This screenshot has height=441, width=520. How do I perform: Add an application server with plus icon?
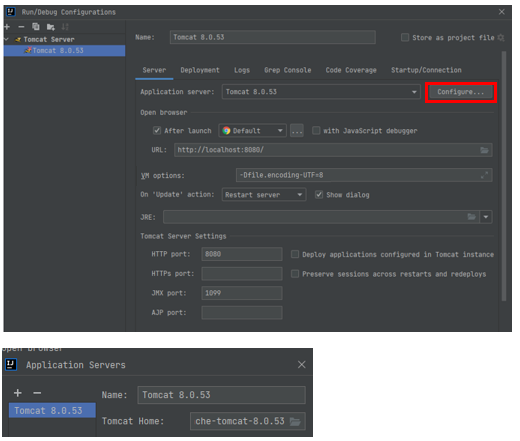18,393
